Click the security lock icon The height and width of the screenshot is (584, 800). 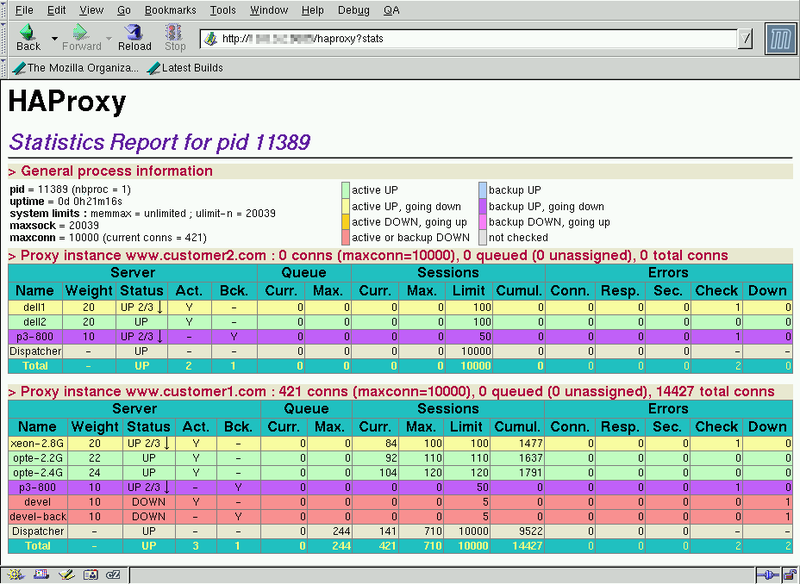coord(789,575)
